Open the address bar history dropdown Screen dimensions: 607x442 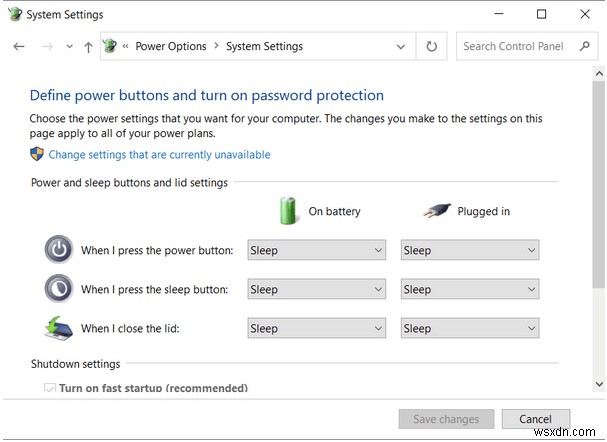pyautogui.click(x=401, y=47)
